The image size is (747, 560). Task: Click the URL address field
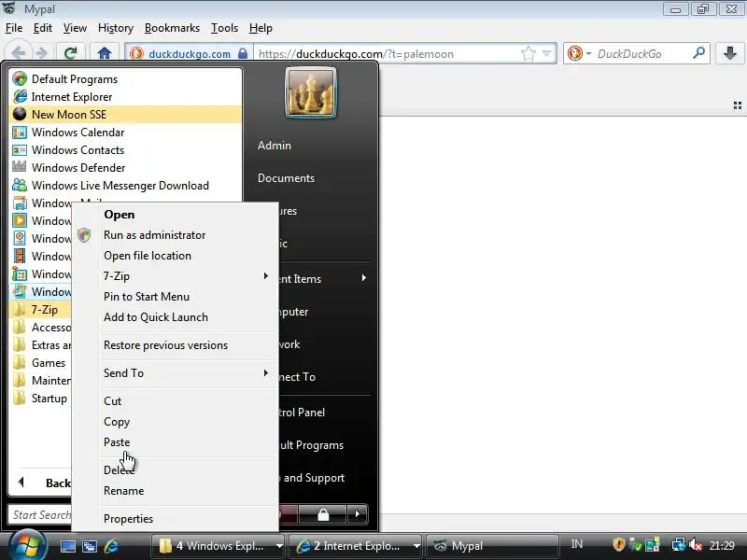(x=388, y=54)
